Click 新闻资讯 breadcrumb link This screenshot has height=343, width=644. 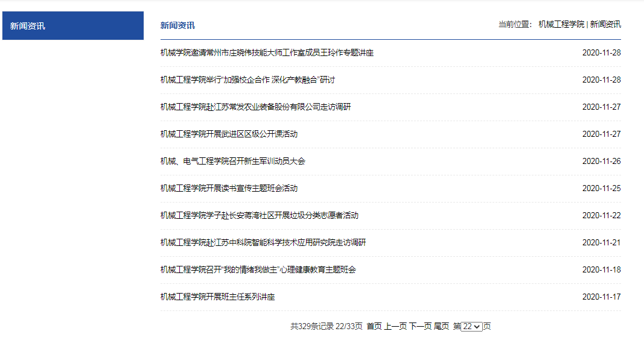point(605,24)
